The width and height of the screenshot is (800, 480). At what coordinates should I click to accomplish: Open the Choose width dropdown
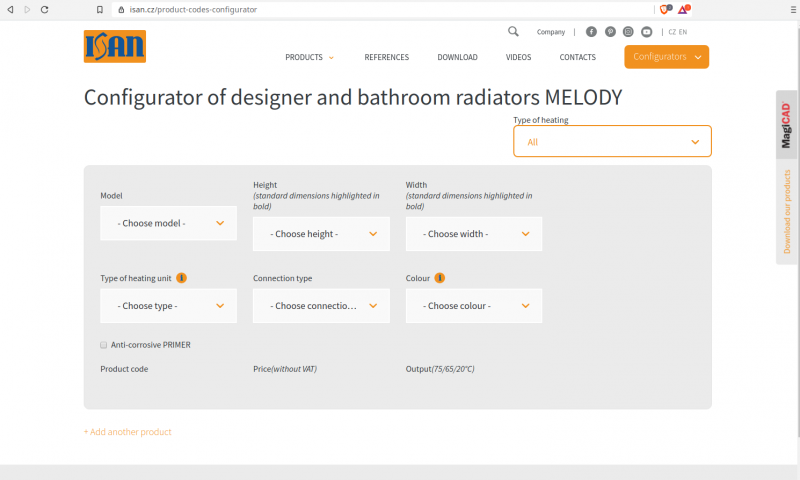[x=474, y=234]
